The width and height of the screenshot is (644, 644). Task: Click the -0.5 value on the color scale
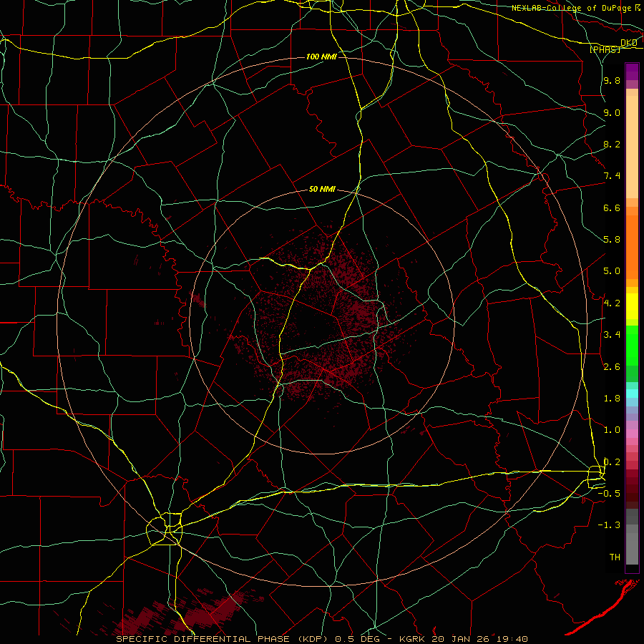(x=609, y=493)
